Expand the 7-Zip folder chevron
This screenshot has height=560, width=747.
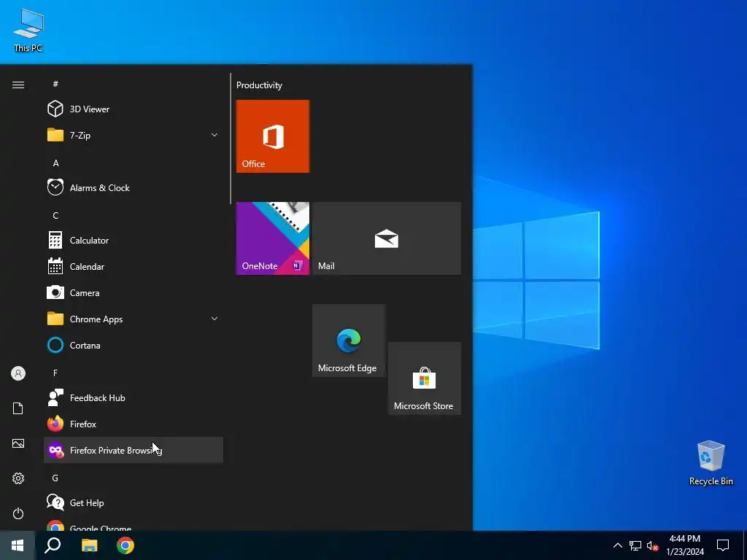214,135
